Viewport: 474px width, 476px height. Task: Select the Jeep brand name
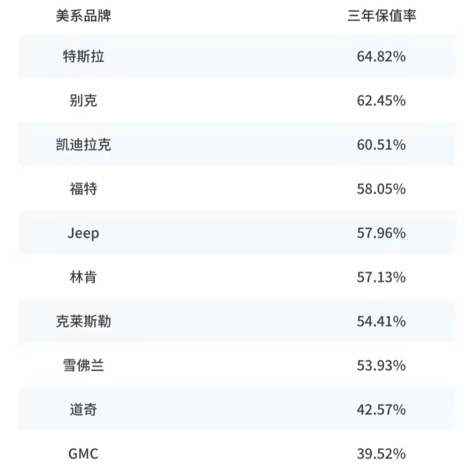click(x=83, y=233)
